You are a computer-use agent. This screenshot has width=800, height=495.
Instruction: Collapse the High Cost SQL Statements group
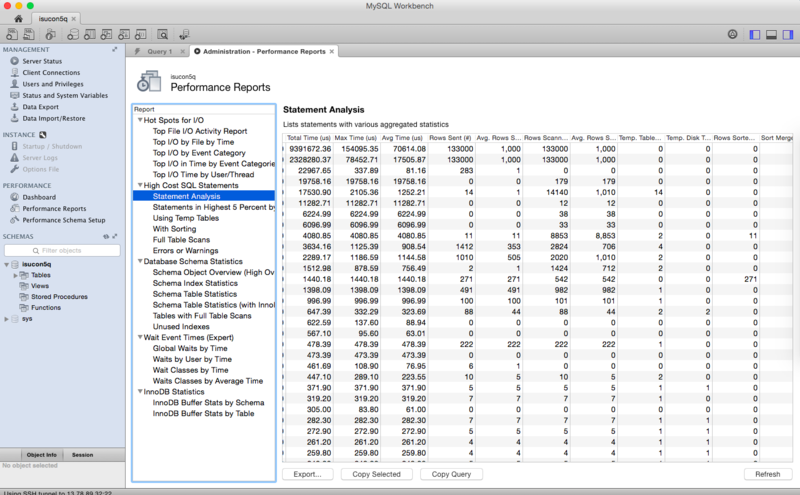click(140, 185)
